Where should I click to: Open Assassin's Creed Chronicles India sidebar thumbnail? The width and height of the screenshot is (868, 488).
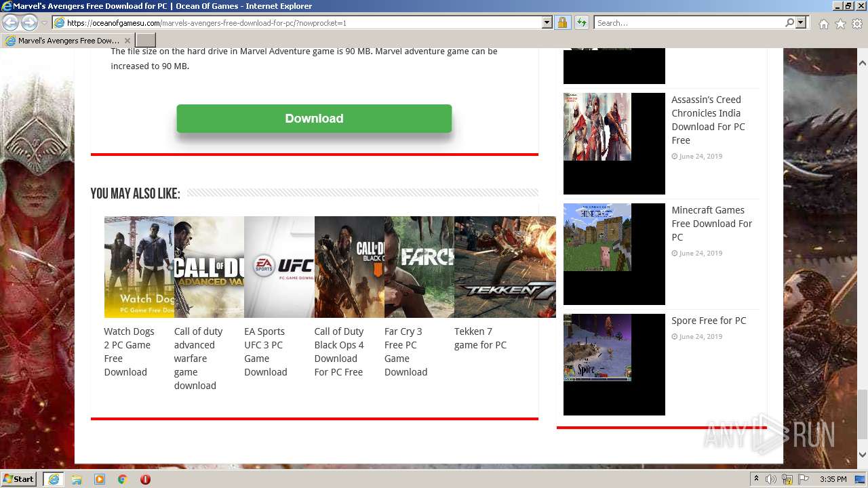coord(614,144)
